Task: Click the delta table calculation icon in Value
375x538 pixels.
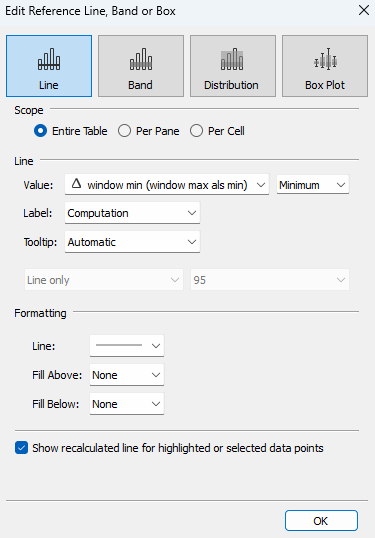Action: click(x=76, y=184)
